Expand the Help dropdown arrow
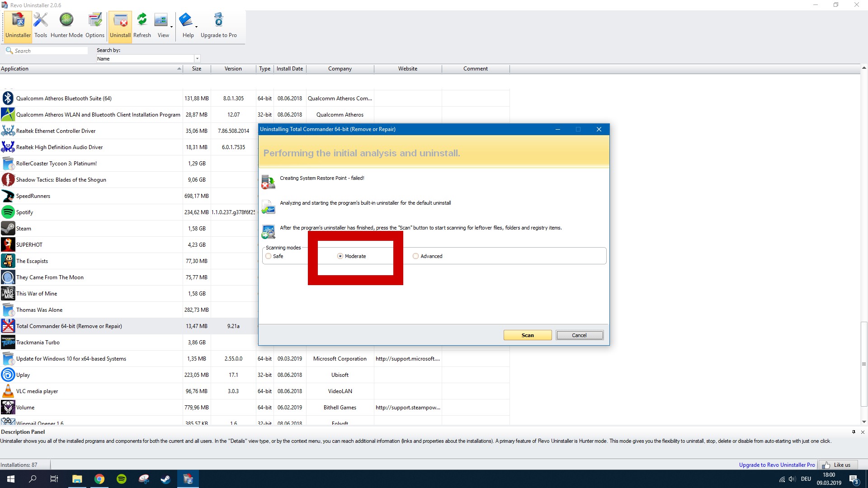 [x=196, y=27]
